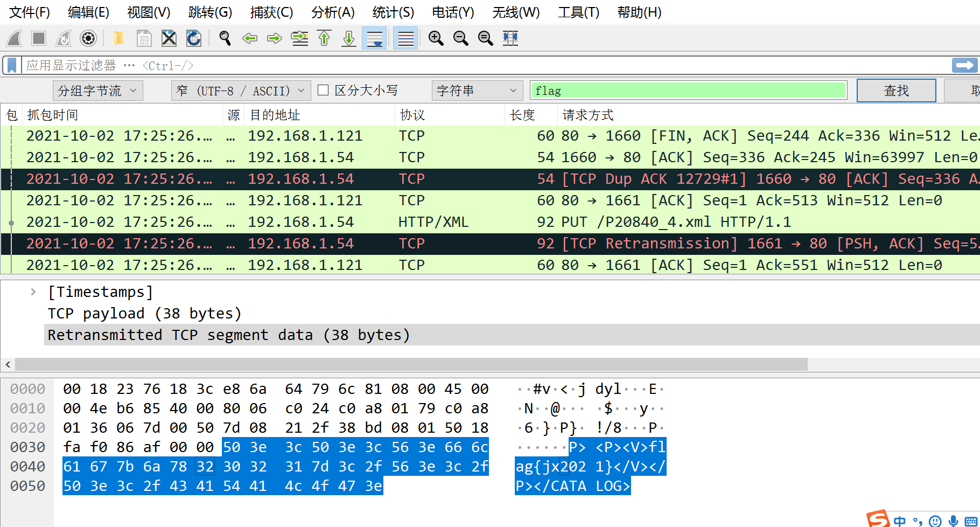The height and width of the screenshot is (527, 980).
Task: Toggle auto scroll during live capture
Action: pyautogui.click(x=374, y=38)
